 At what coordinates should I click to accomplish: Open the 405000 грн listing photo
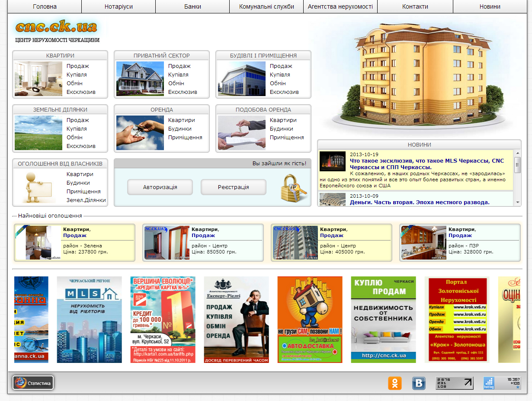(x=295, y=242)
